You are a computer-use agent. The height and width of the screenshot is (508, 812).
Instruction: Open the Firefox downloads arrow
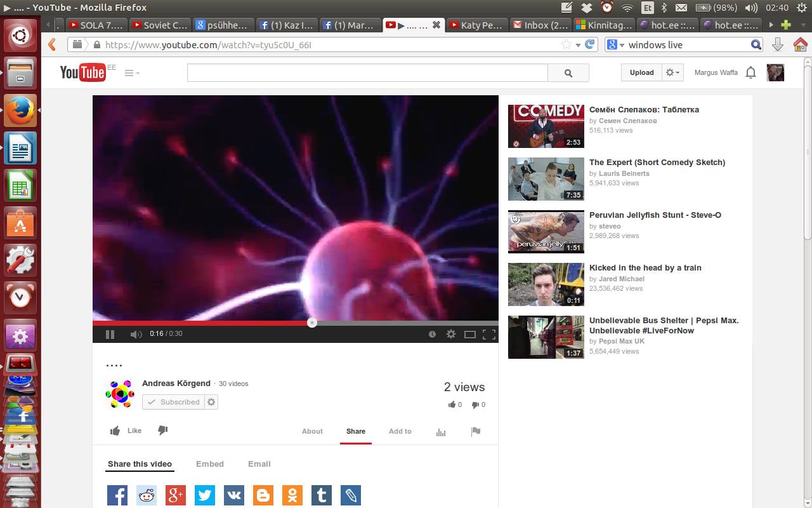[778, 44]
